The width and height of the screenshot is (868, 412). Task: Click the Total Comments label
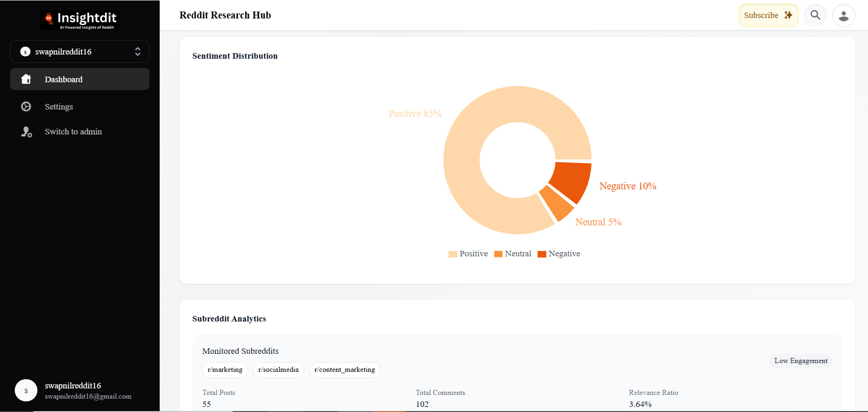tap(440, 393)
